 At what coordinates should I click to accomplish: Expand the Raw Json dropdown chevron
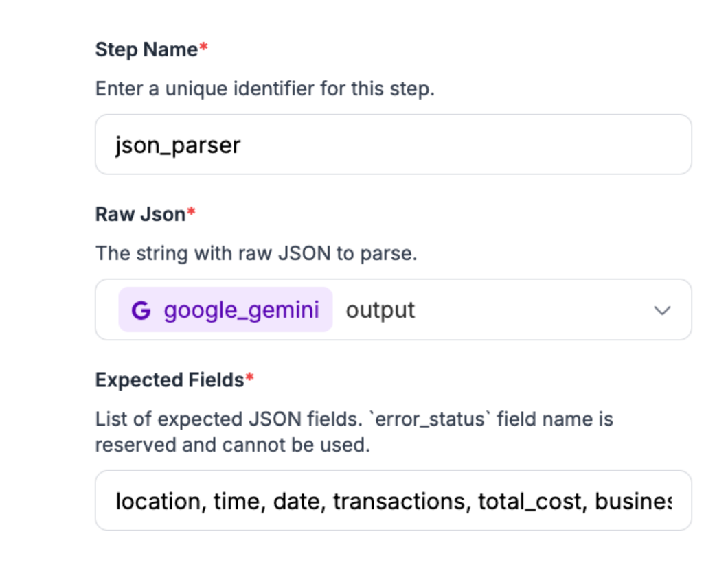tap(662, 310)
